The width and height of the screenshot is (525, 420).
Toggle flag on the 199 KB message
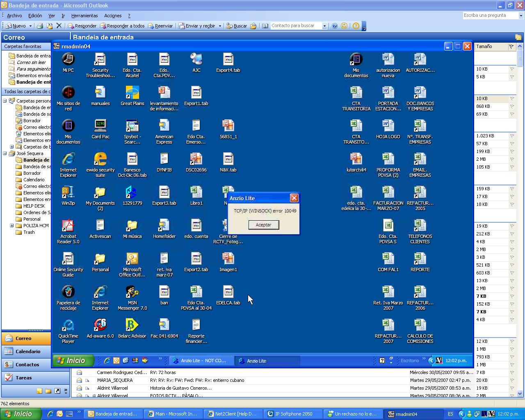coord(512,152)
